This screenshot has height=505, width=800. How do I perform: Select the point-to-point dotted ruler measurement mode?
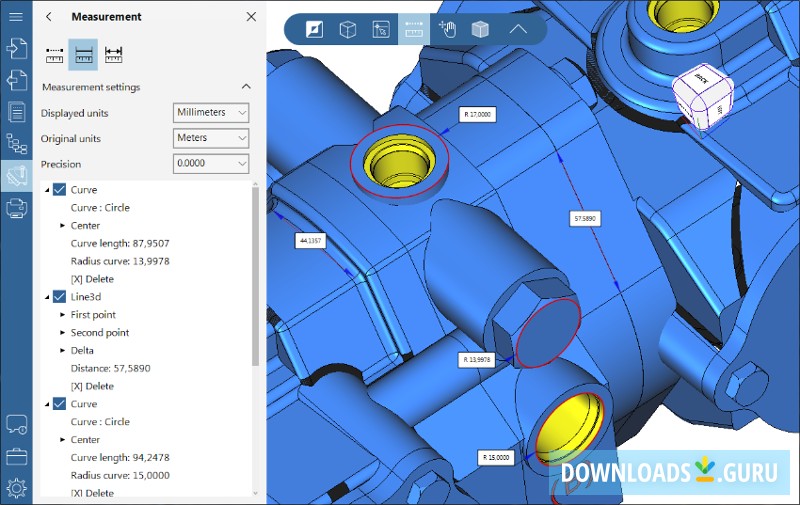coord(54,56)
